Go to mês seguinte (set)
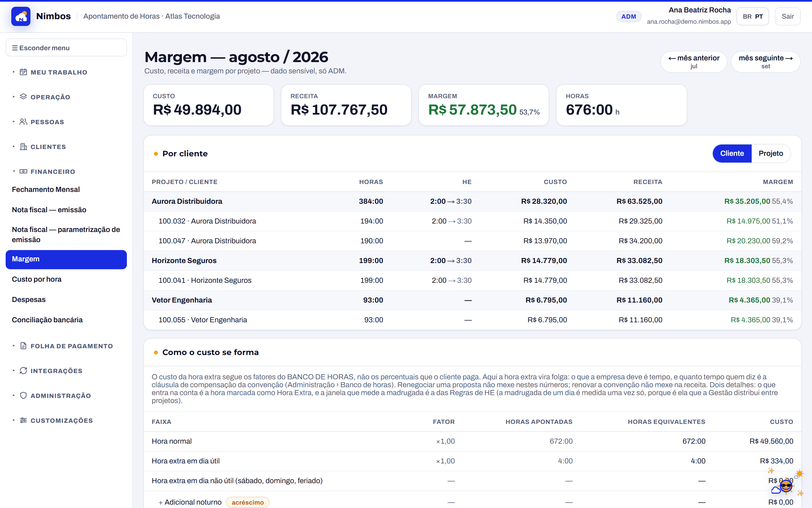 (x=765, y=62)
